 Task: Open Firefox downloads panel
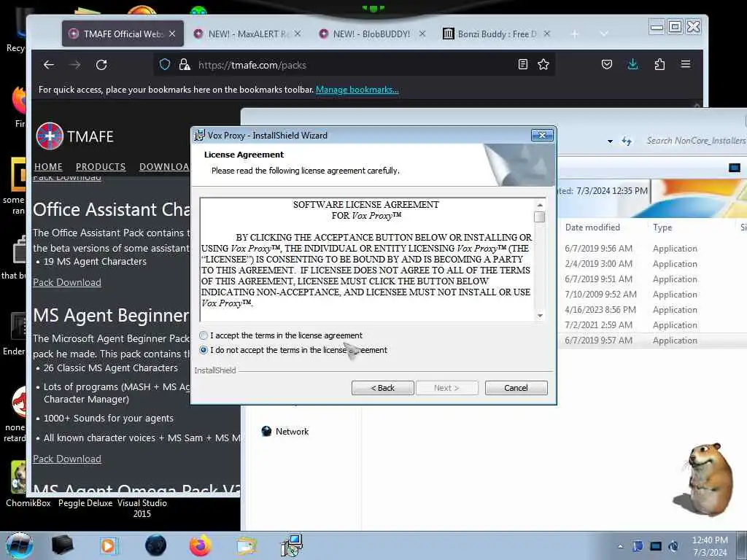coord(632,64)
